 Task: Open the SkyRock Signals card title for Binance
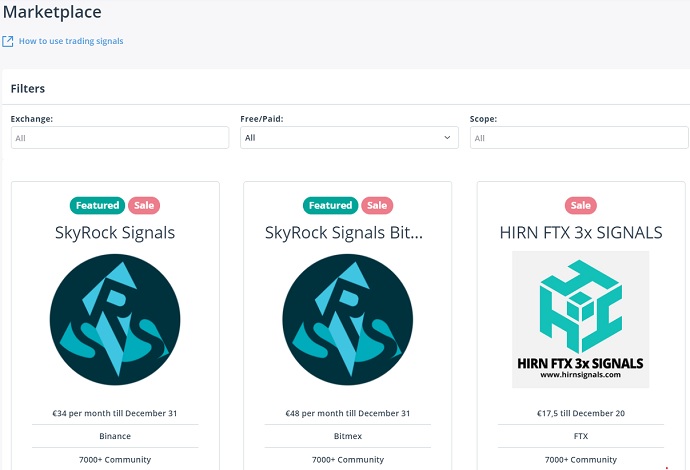tap(115, 233)
